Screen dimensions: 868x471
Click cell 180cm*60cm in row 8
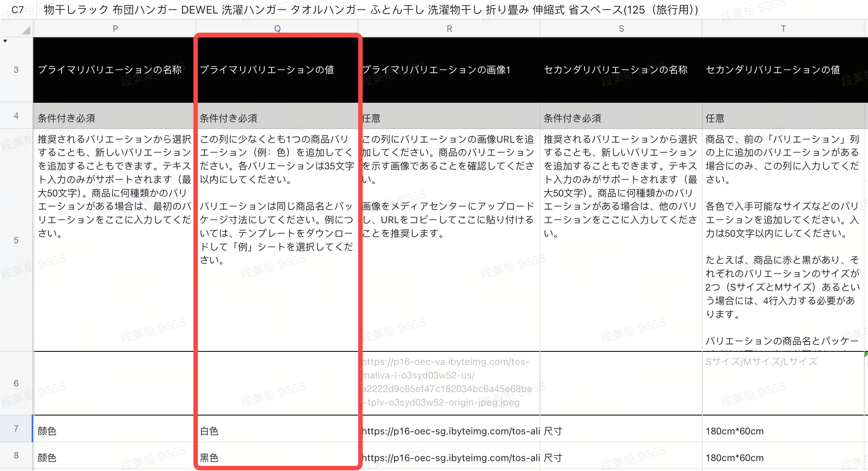tap(783, 456)
